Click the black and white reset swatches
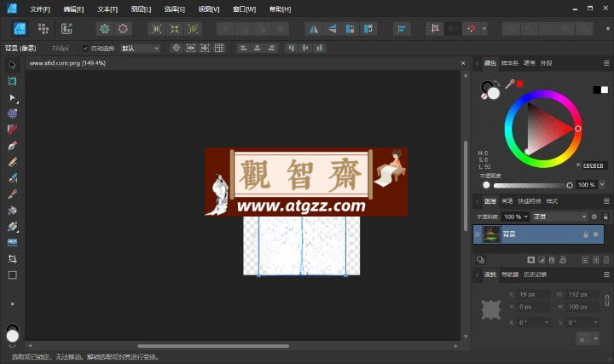The image size is (614, 364). [x=600, y=90]
